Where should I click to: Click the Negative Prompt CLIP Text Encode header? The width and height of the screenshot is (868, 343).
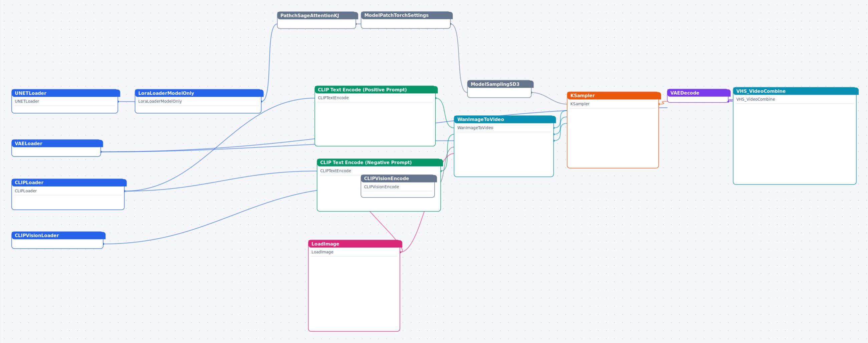(x=380, y=162)
